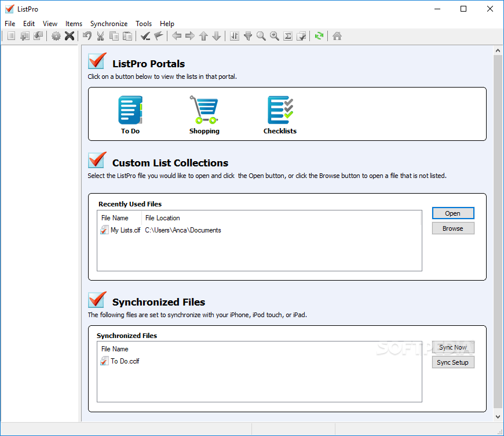Click the Sigma totals icon
Screen dimensions: 504x436
click(x=288, y=36)
